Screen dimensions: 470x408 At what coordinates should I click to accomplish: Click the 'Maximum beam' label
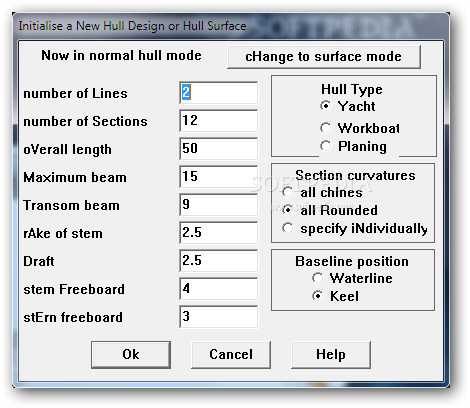coord(75,177)
